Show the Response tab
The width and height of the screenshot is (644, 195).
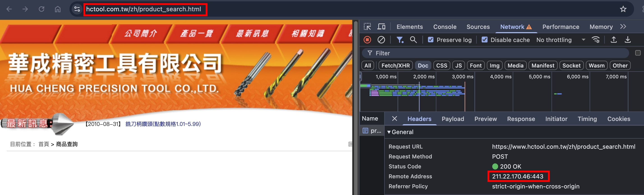click(x=521, y=119)
